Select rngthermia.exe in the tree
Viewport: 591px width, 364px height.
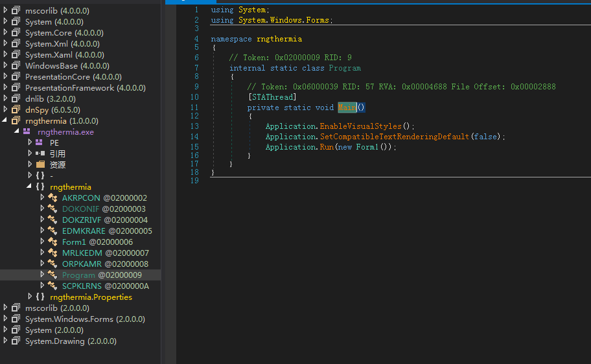pyautogui.click(x=65, y=132)
